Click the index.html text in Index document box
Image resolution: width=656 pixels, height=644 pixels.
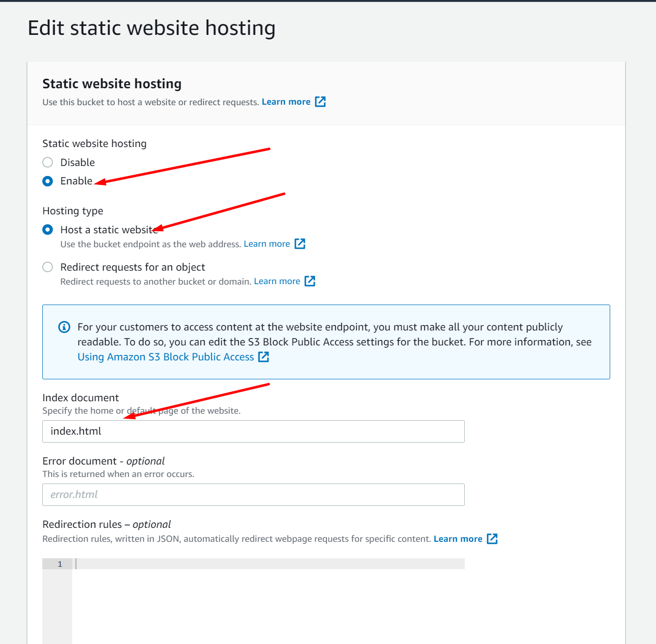pyautogui.click(x=75, y=431)
